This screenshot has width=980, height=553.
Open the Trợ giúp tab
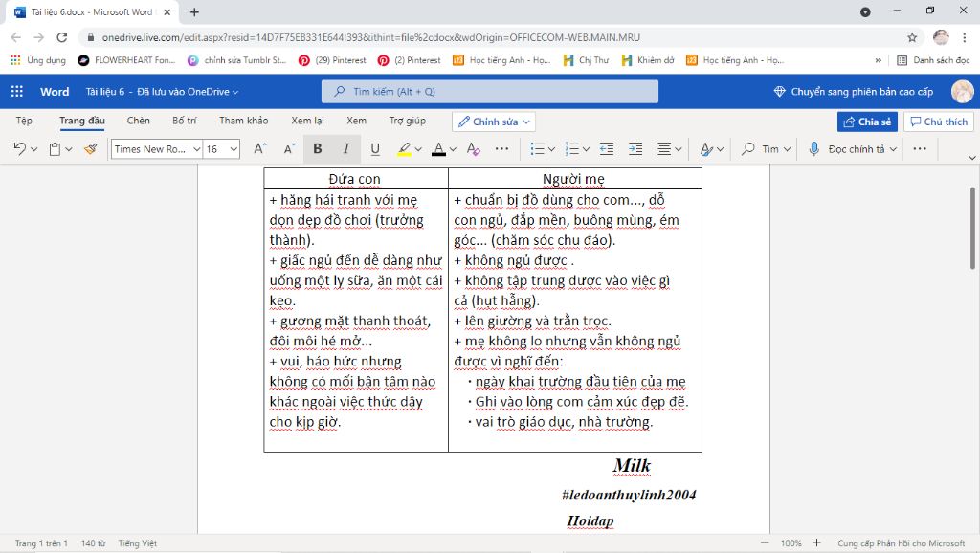408,121
